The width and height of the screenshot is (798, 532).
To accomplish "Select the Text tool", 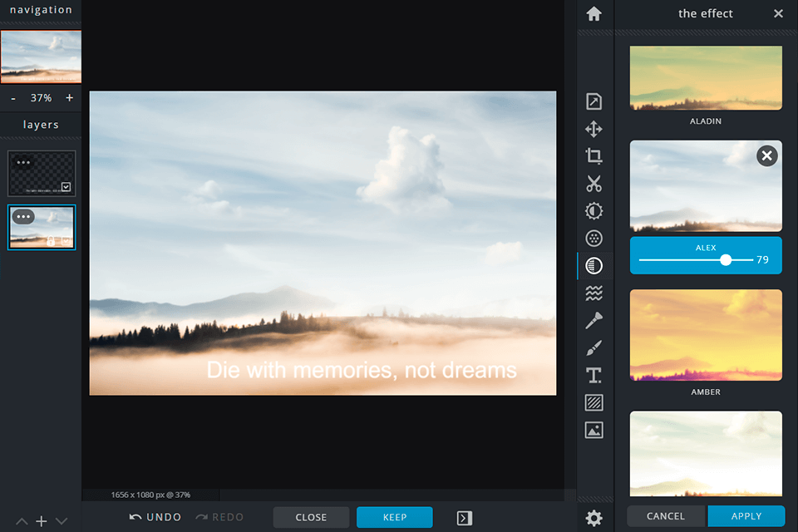I will coord(594,375).
